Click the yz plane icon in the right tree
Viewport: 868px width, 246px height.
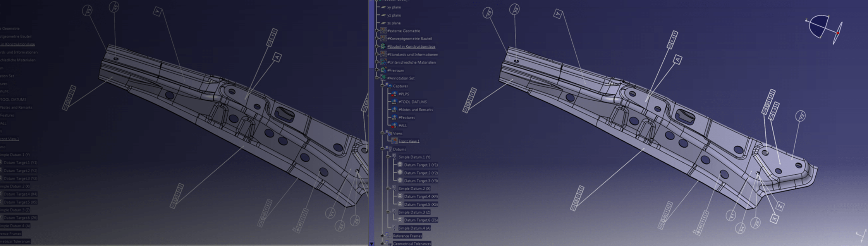click(x=383, y=15)
